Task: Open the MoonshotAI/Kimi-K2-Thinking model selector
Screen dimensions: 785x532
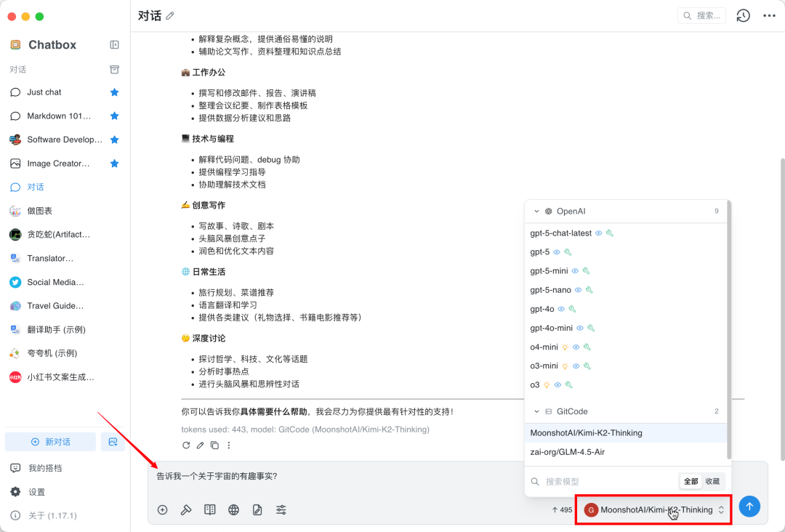Action: point(654,509)
